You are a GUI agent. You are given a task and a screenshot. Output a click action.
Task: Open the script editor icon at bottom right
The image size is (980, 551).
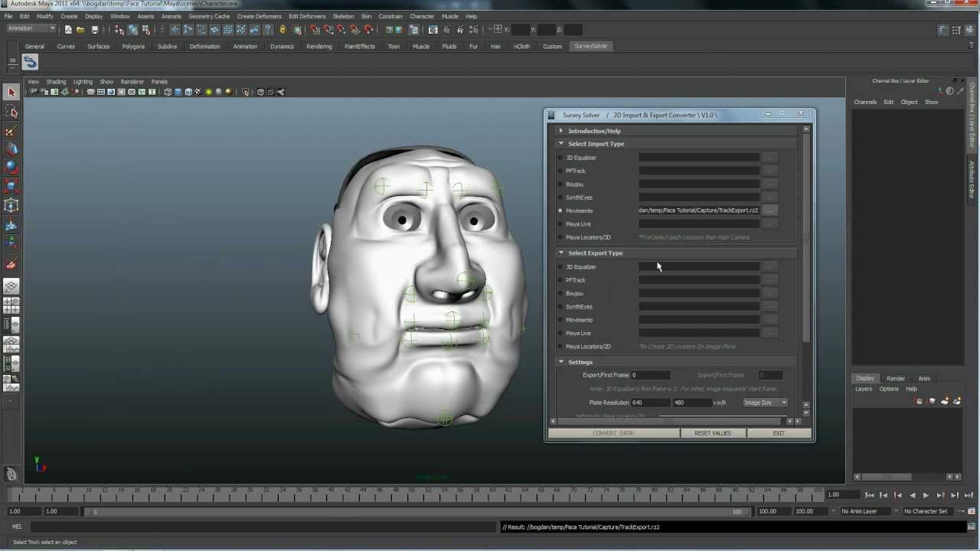point(972,527)
